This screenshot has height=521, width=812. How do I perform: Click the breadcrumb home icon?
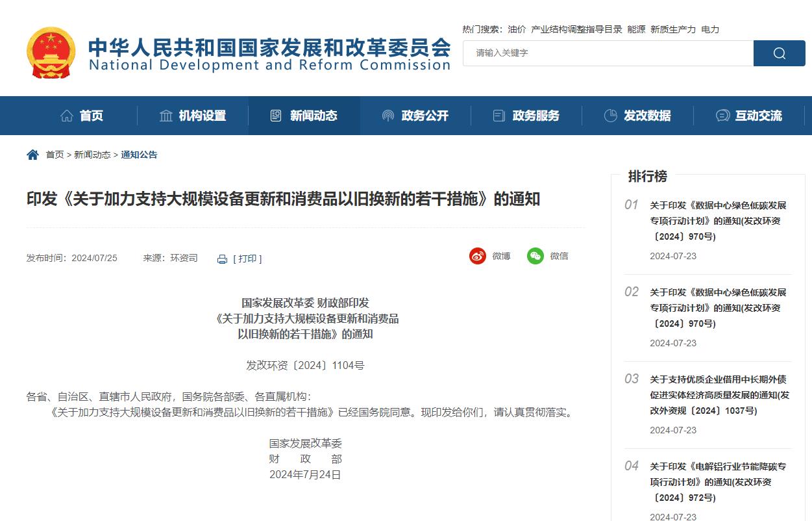click(x=32, y=155)
